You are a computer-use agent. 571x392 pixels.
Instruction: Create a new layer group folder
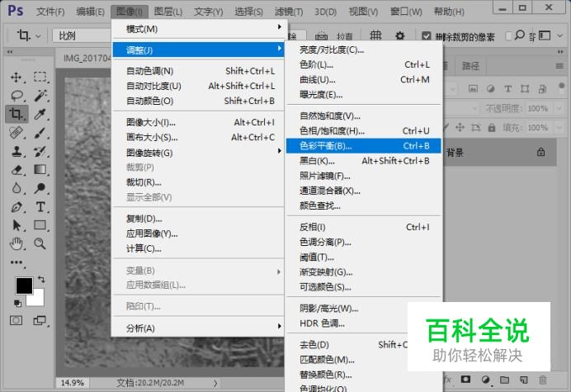click(x=504, y=380)
